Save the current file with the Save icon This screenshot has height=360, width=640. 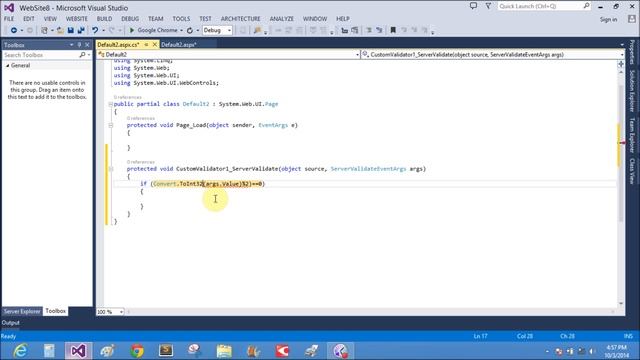(71, 30)
